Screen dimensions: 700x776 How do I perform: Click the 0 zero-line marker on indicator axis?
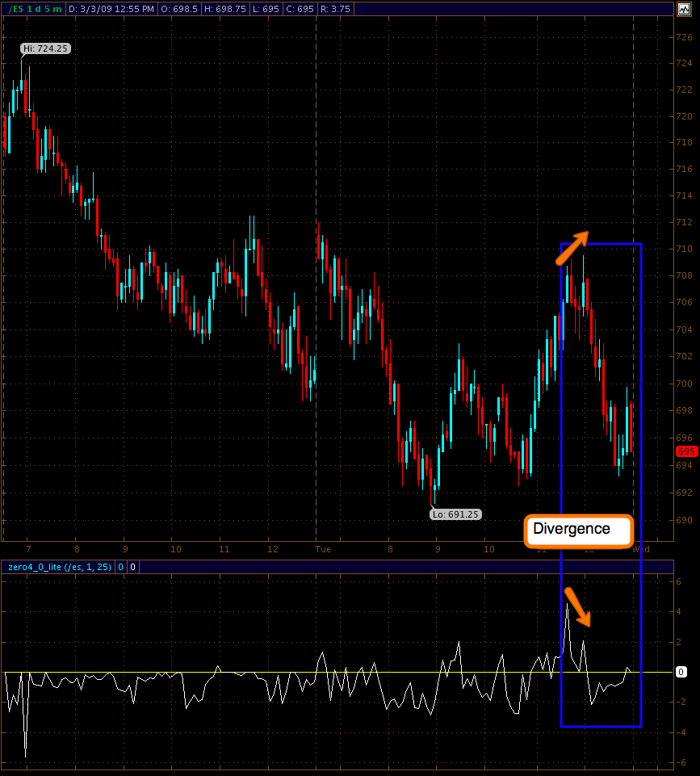[x=681, y=672]
